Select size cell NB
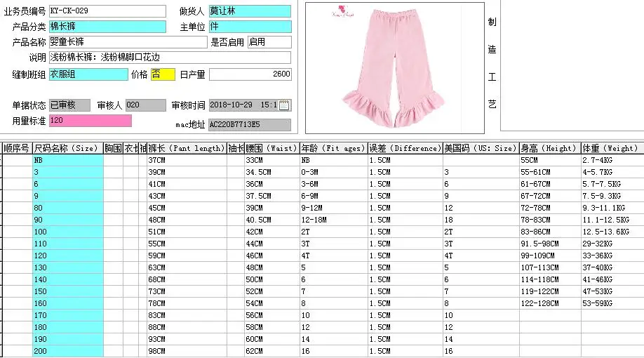 pos(68,160)
